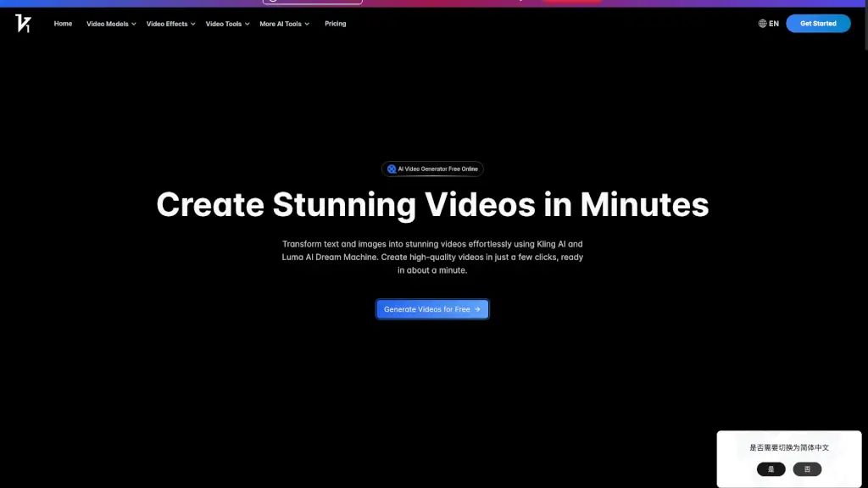Click the chevron beside More AI Tools
This screenshot has height=488, width=868.
click(307, 24)
